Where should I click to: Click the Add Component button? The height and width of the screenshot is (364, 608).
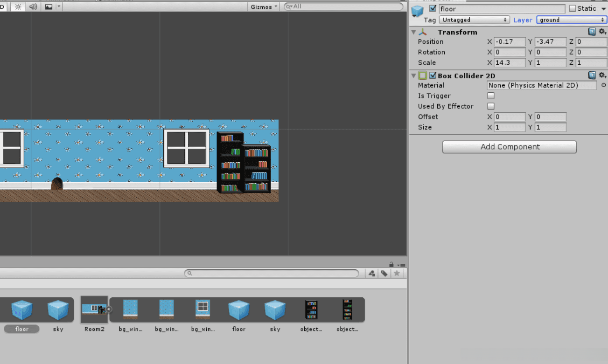509,147
